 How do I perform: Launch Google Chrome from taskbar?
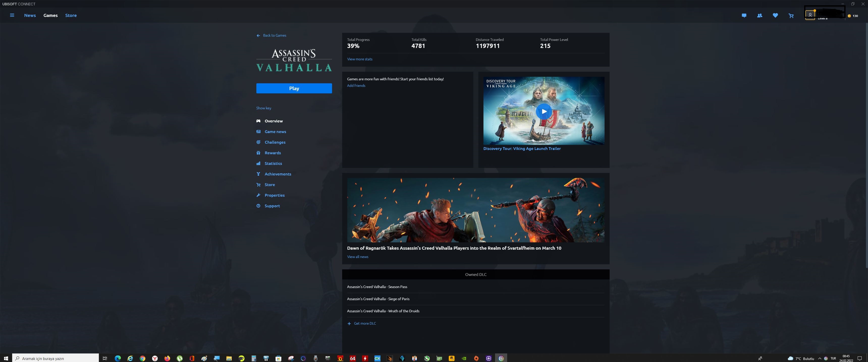(x=143, y=358)
